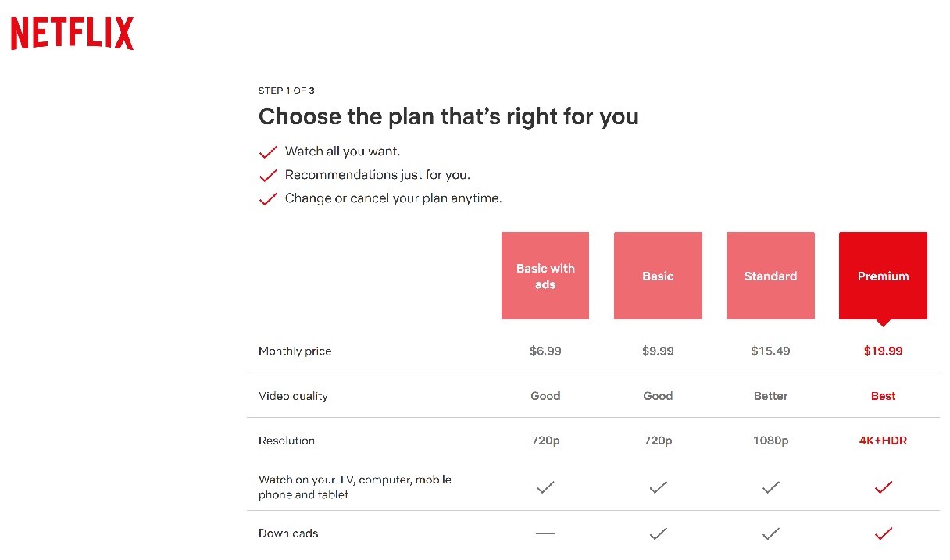This screenshot has width=950, height=560.
Task: Click the Choose the plan heading
Action: coord(448,116)
